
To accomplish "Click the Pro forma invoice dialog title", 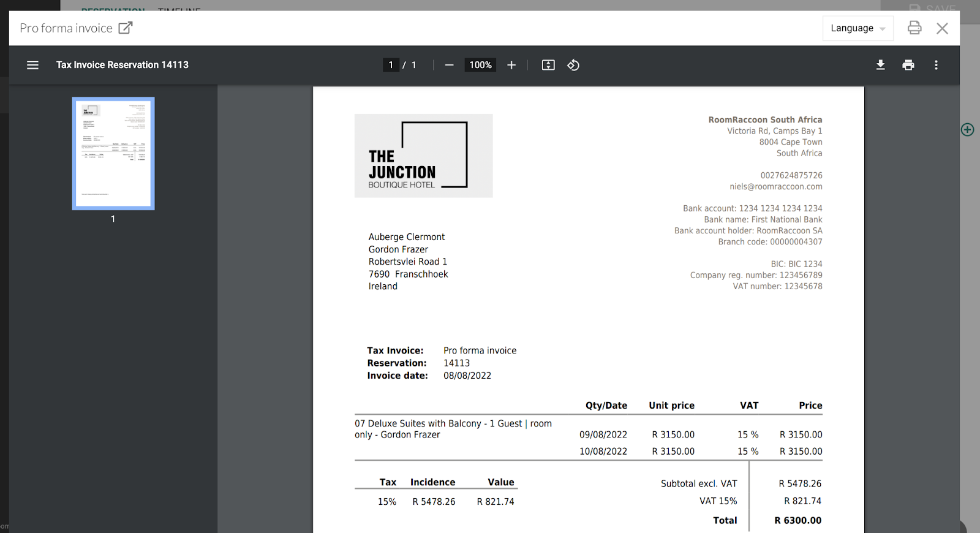I will click(x=66, y=28).
